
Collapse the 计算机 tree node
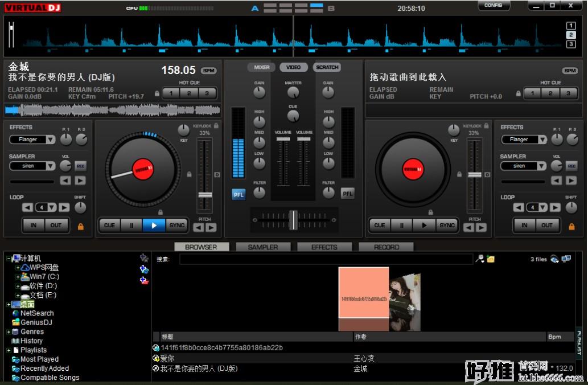9,259
